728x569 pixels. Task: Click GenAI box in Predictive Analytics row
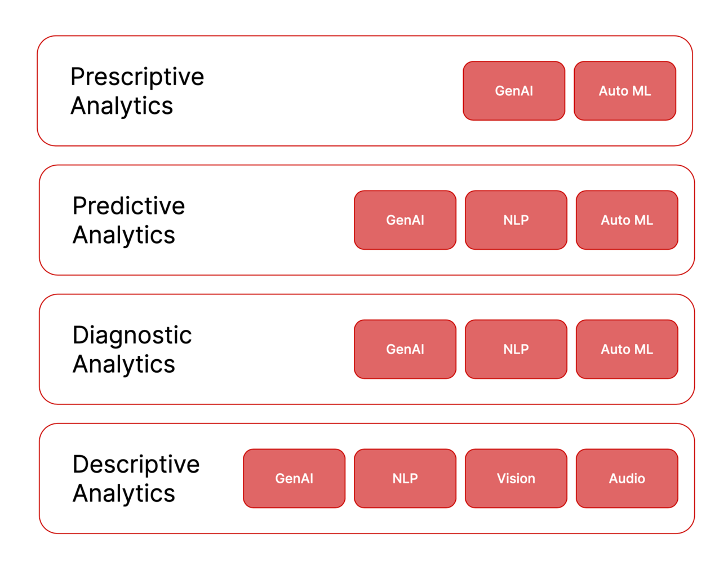click(405, 220)
